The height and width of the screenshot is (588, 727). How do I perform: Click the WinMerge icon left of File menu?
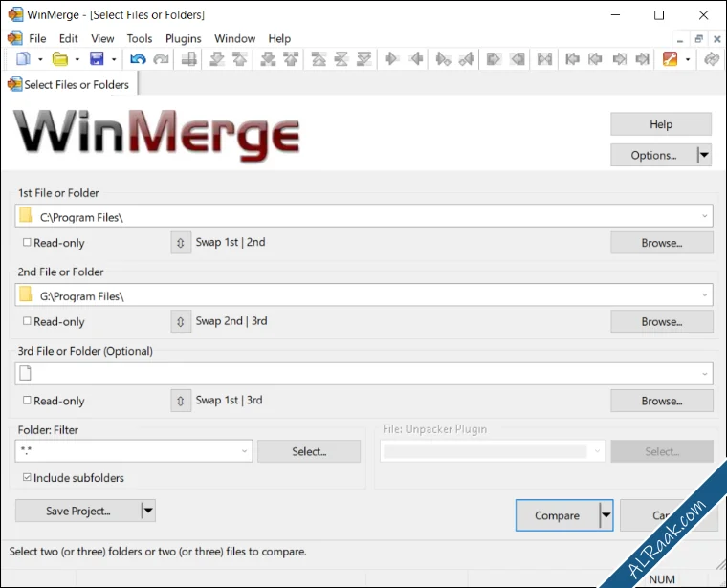[x=15, y=38]
